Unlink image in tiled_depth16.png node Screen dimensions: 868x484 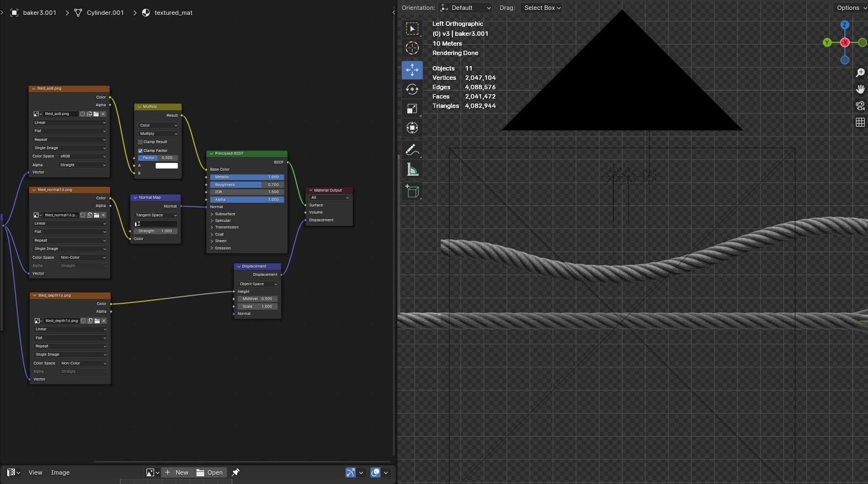[x=103, y=320]
